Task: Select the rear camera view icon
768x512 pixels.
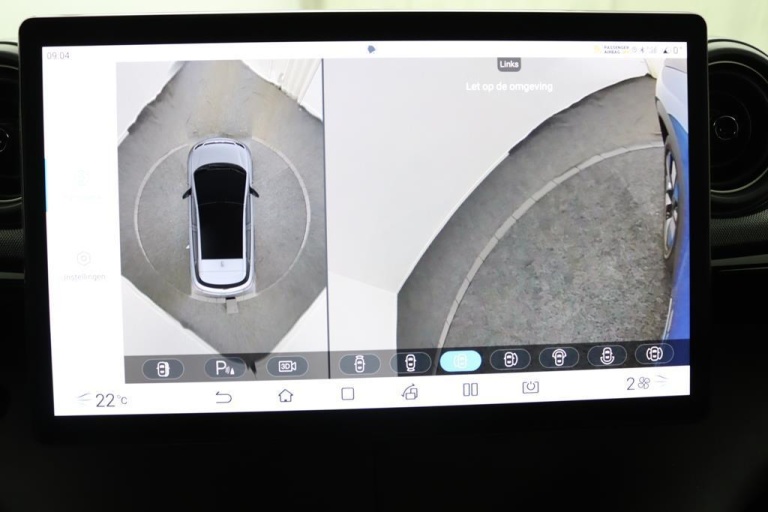Action: tap(410, 362)
